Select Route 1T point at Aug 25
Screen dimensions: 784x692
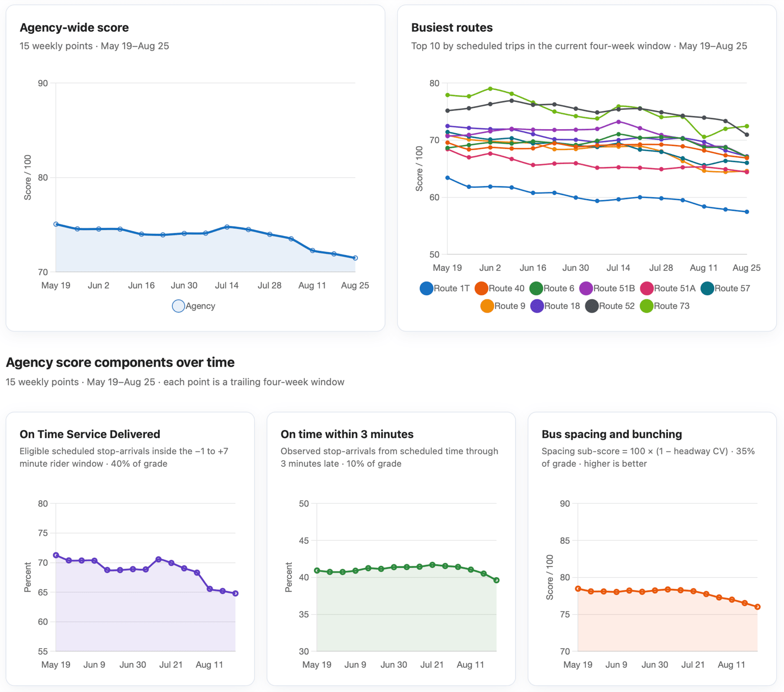tap(747, 211)
